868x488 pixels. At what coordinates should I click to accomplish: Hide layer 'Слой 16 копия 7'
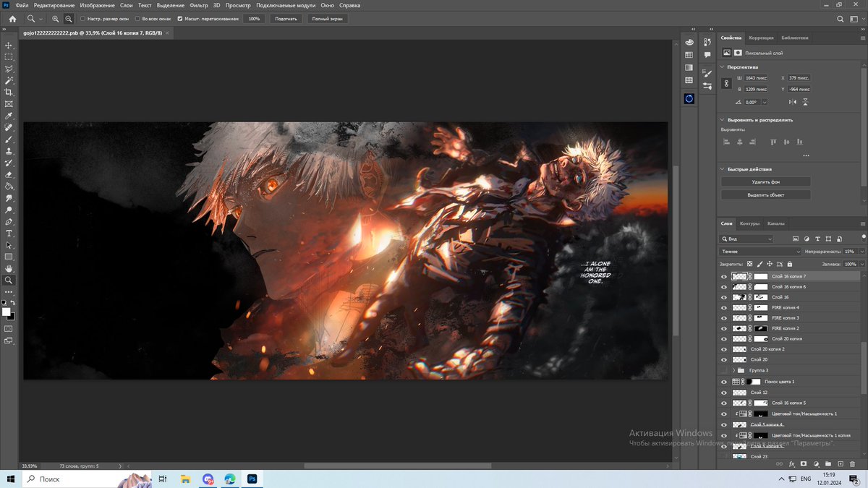(x=724, y=276)
